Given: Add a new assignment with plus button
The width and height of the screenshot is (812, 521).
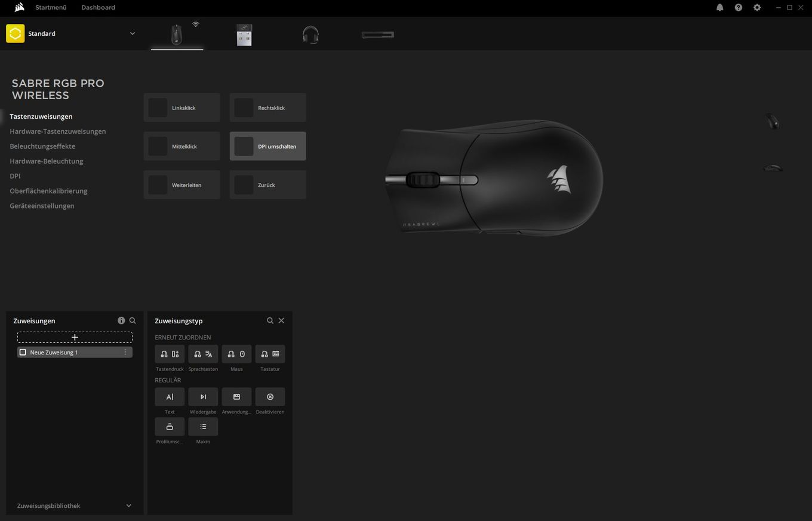Looking at the screenshot, I should pyautogui.click(x=75, y=337).
